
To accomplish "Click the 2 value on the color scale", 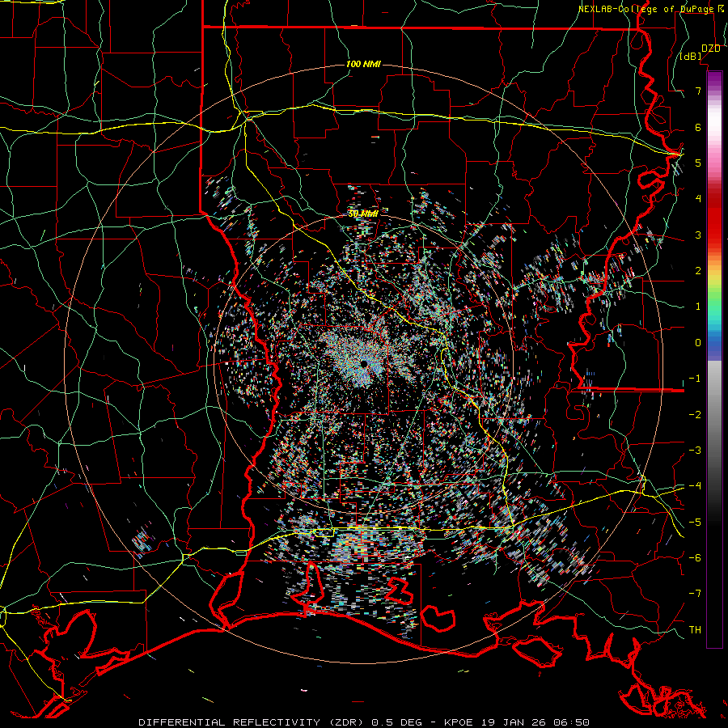I will pos(698,271).
